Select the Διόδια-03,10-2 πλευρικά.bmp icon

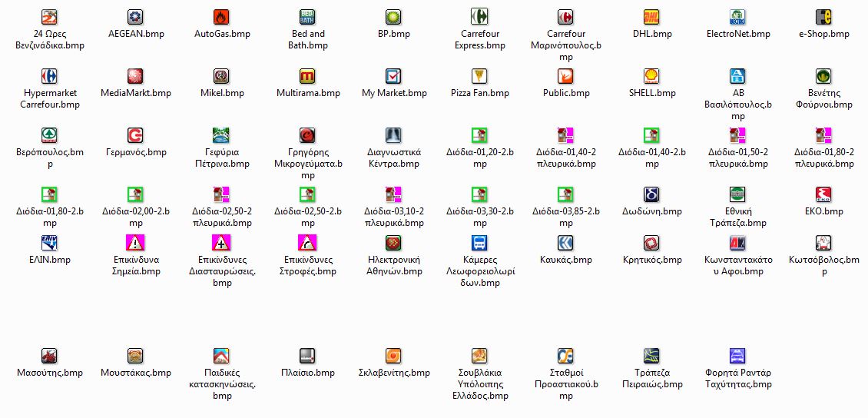pos(393,195)
